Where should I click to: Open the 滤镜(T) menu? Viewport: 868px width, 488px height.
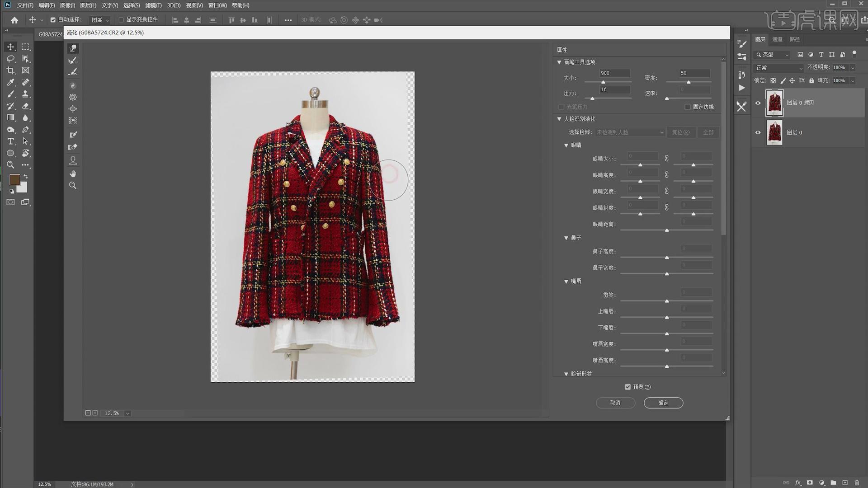153,5
